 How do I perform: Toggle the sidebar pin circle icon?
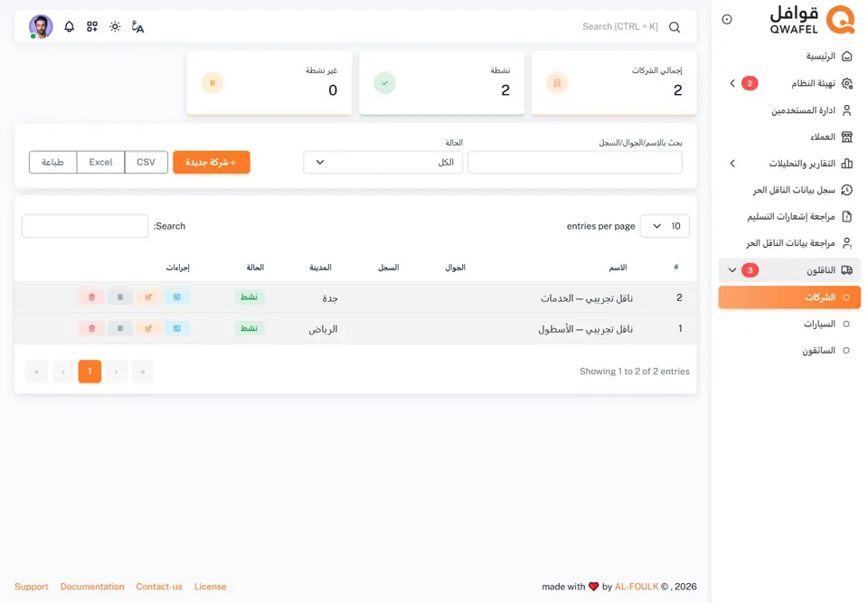[x=727, y=19]
